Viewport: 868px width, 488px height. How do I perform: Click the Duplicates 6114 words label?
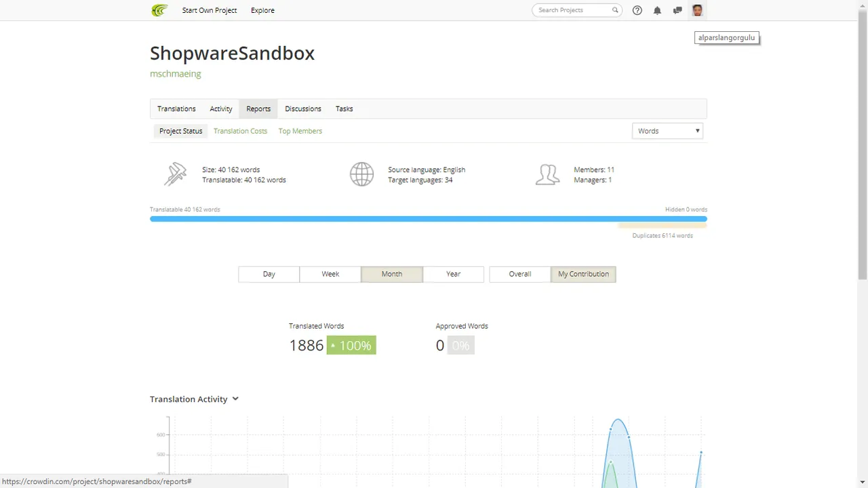coord(663,236)
